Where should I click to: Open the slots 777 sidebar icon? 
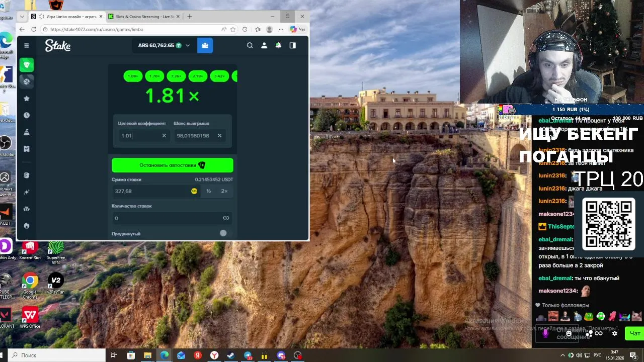(27, 209)
